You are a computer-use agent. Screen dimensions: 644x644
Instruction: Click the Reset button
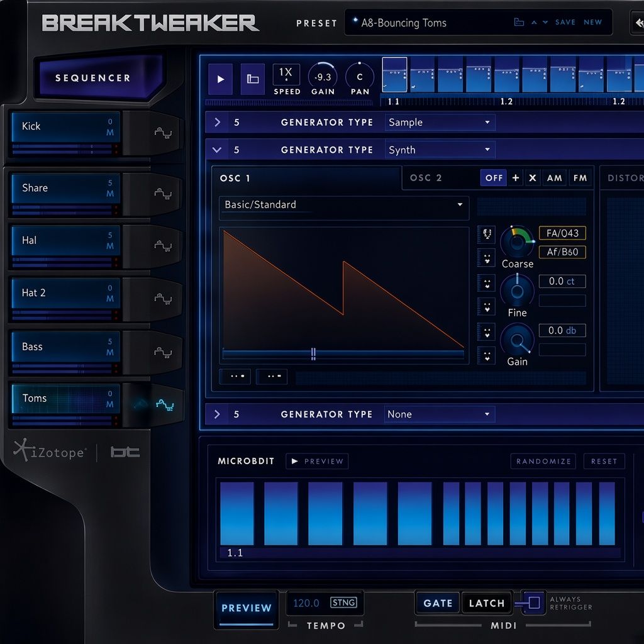click(604, 461)
